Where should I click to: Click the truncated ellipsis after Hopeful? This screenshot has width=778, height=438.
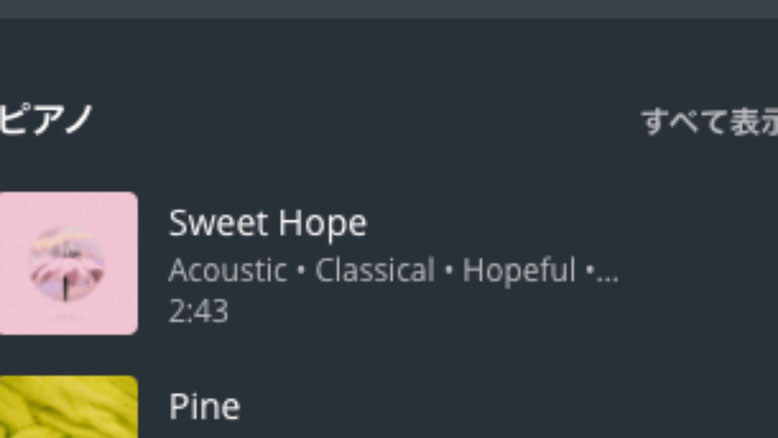point(607,272)
